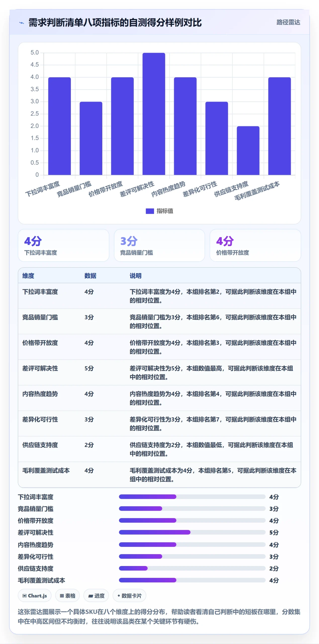Click the chart title 需求判断清单八项指标

[115, 23]
